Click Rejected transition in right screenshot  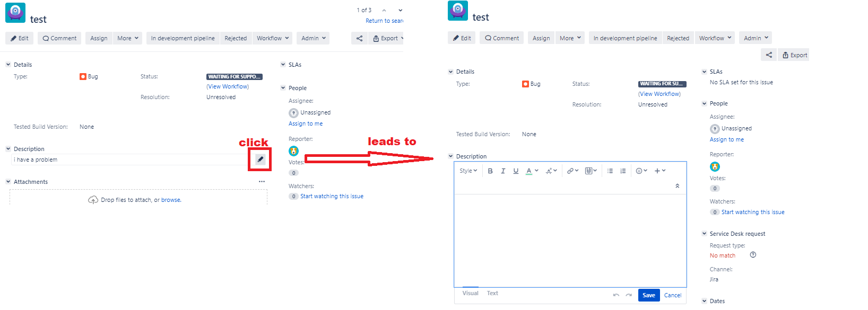pyautogui.click(x=678, y=38)
